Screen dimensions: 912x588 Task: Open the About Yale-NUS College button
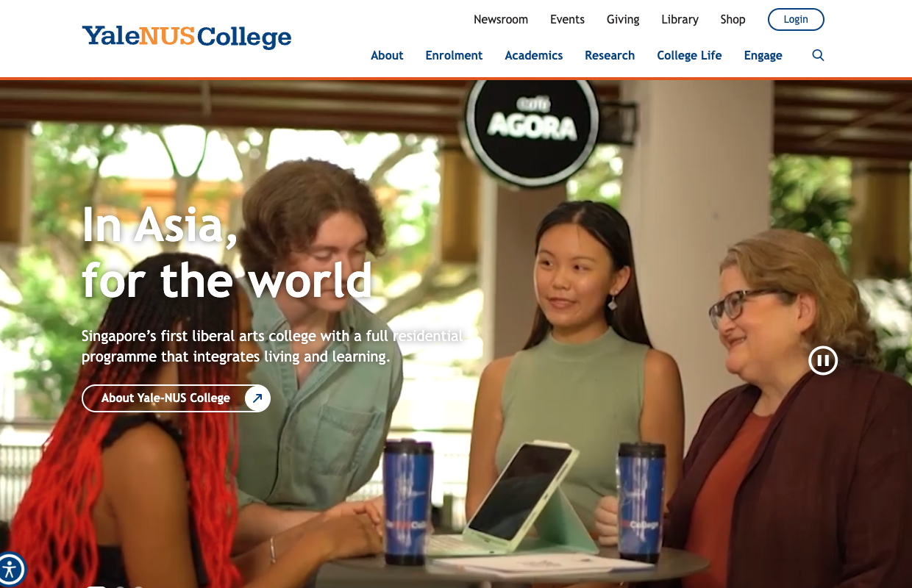coord(176,398)
